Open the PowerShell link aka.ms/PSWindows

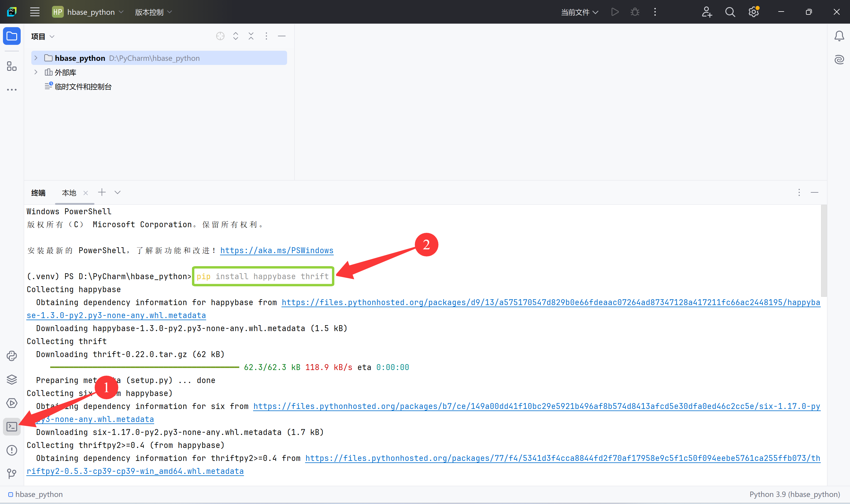276,250
